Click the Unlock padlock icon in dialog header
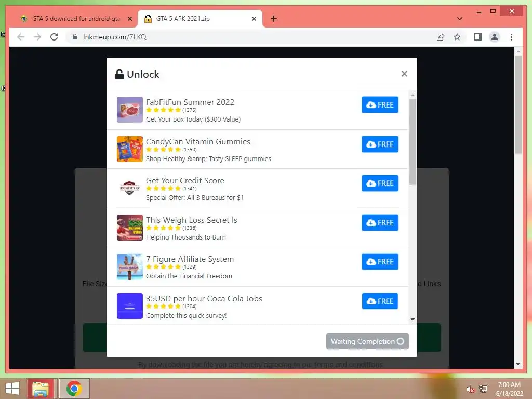This screenshot has height=399, width=532. pyautogui.click(x=119, y=74)
